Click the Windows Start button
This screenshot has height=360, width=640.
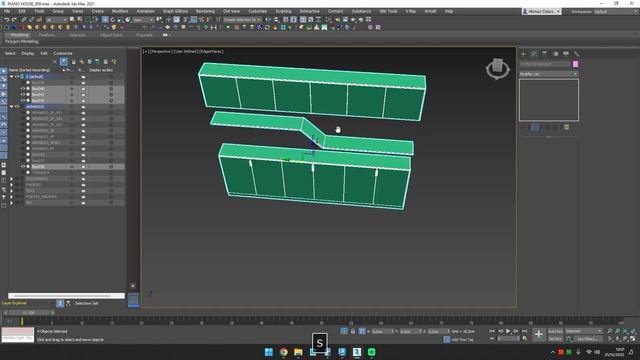point(269,352)
